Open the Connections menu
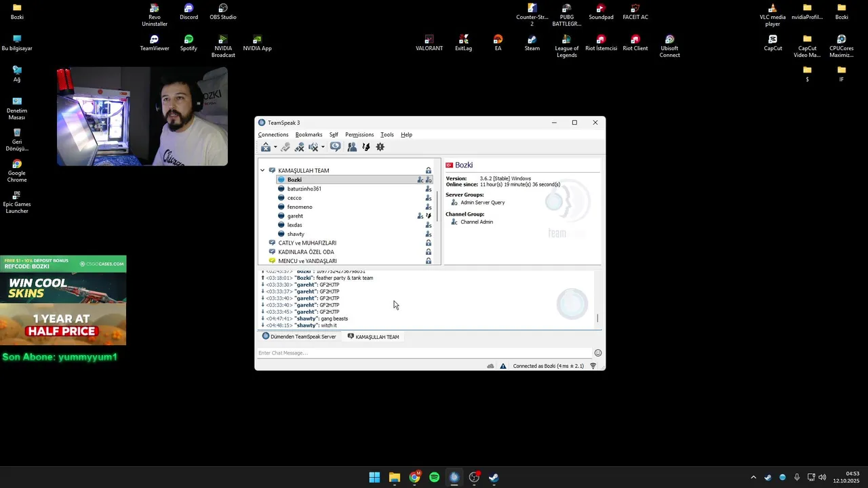 (273, 135)
